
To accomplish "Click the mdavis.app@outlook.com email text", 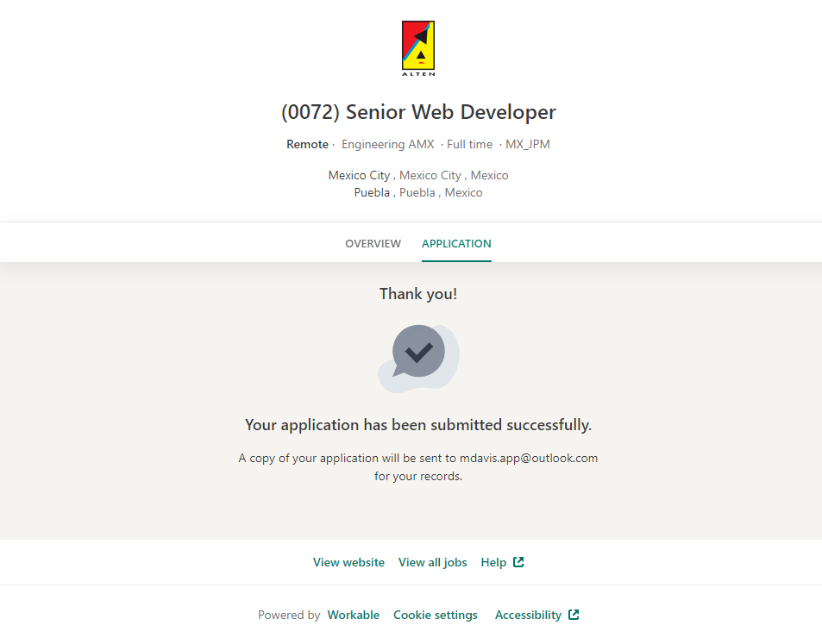I will point(527,458).
